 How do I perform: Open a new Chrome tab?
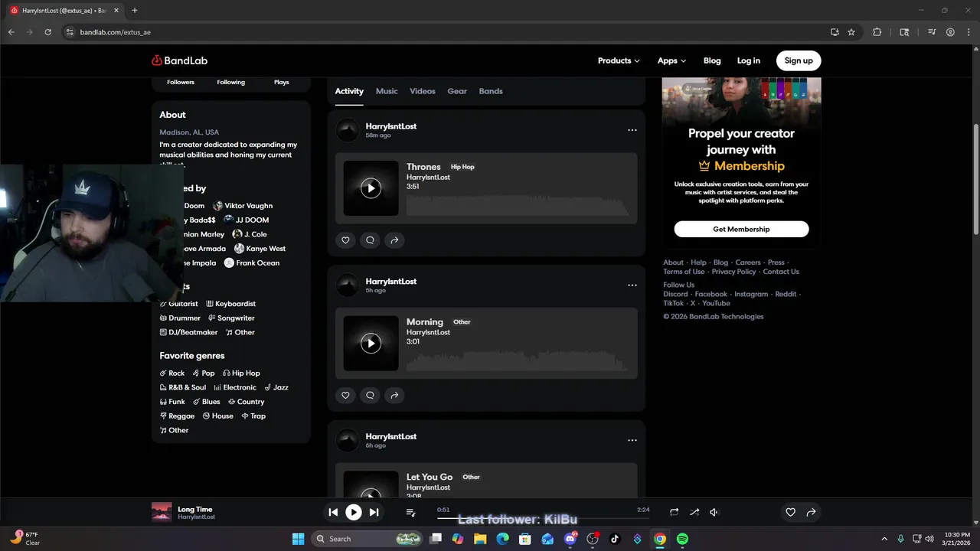tap(135, 11)
